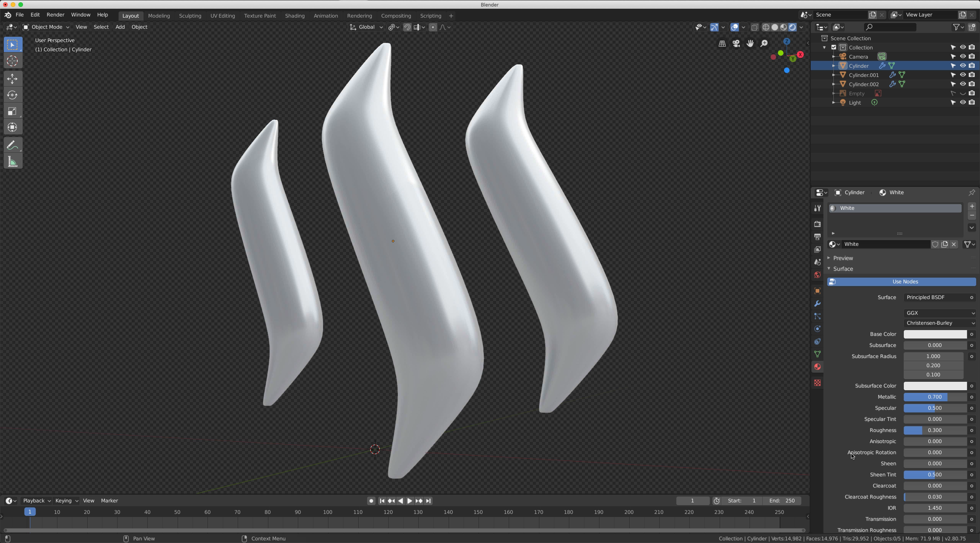Switch to the Shading workspace tab
Screen dimensions: 980x543
point(294,16)
